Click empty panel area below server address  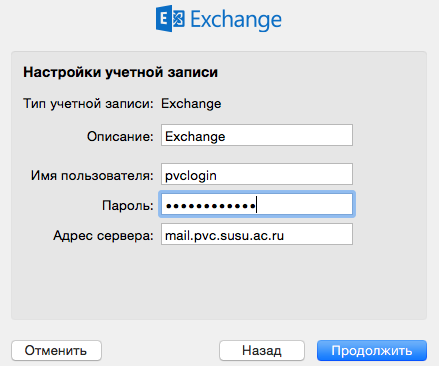(x=219, y=283)
